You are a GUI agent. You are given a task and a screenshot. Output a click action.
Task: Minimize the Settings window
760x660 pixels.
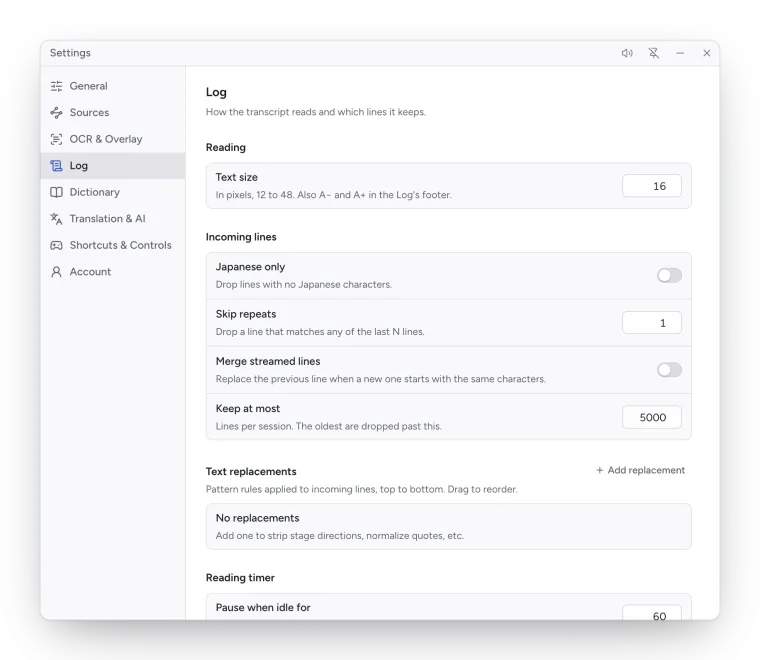[680, 53]
